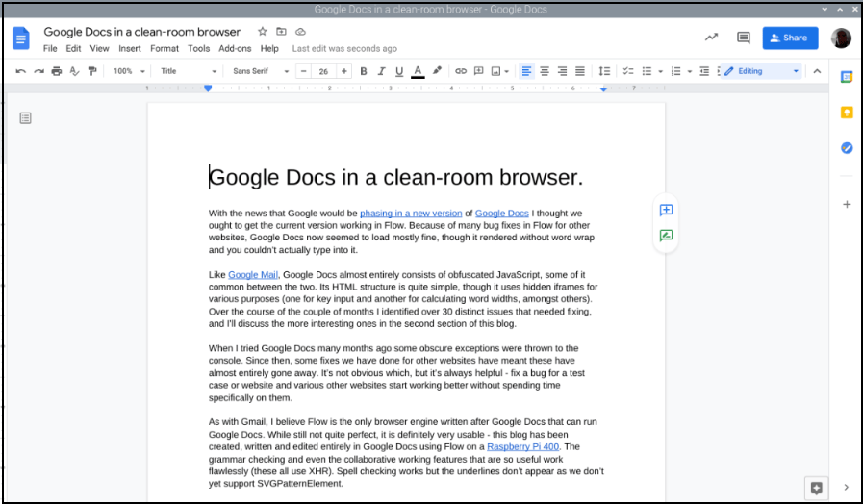
Task: Toggle underline formatting
Action: (x=399, y=71)
